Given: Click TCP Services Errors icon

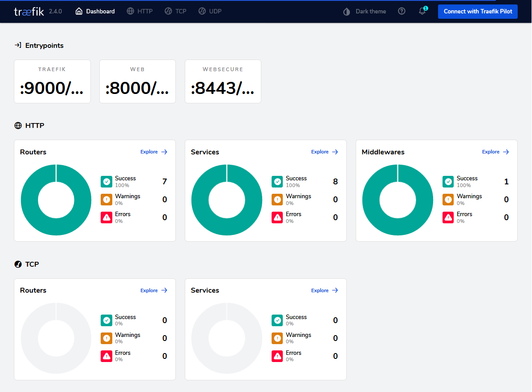Looking at the screenshot, I should coord(277,356).
